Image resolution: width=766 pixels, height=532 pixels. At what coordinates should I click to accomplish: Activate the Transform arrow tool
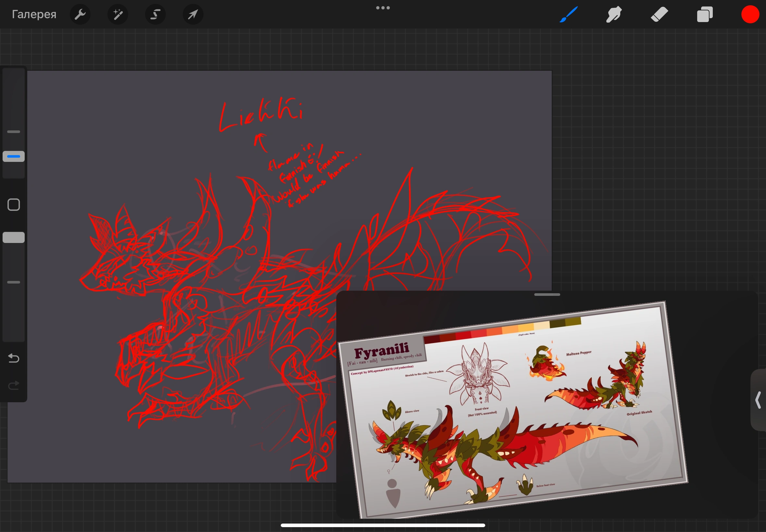pos(193,15)
